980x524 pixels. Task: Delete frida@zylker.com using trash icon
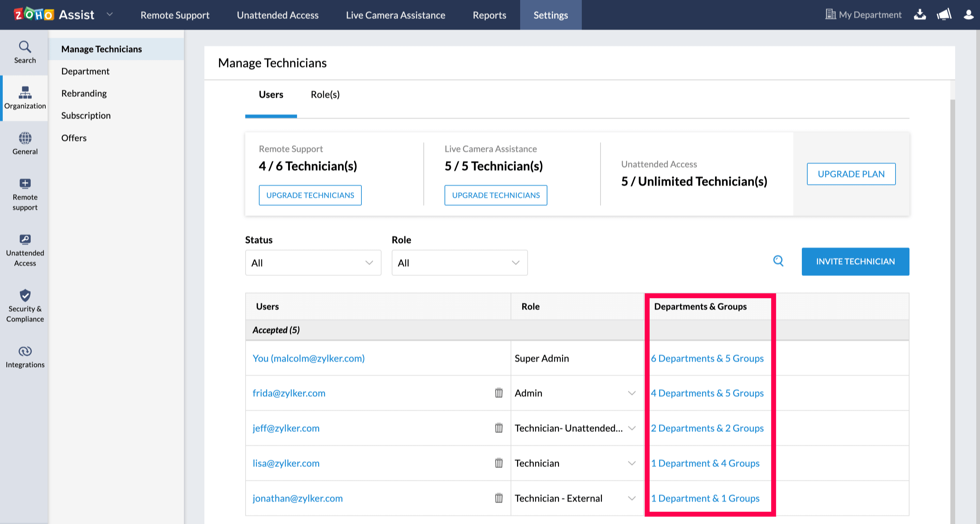tap(499, 393)
